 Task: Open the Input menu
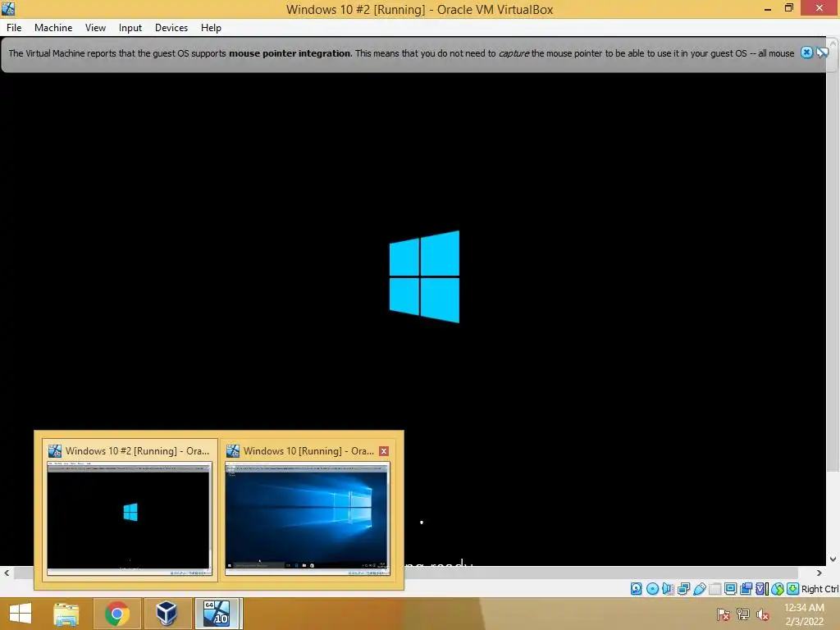click(x=130, y=28)
